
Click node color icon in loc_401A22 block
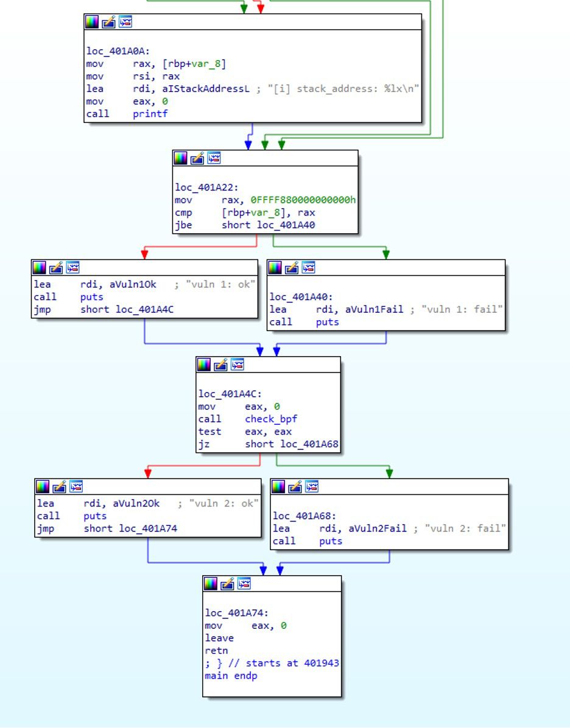click(x=180, y=158)
